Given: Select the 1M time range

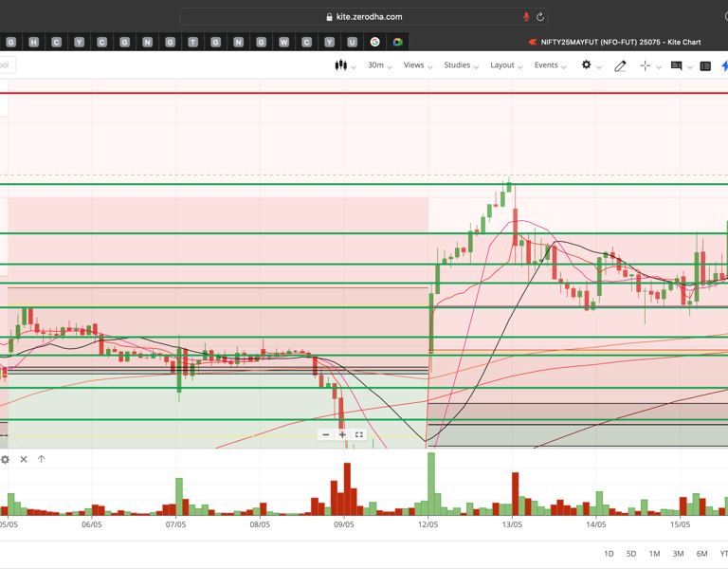Looking at the screenshot, I should [654, 554].
